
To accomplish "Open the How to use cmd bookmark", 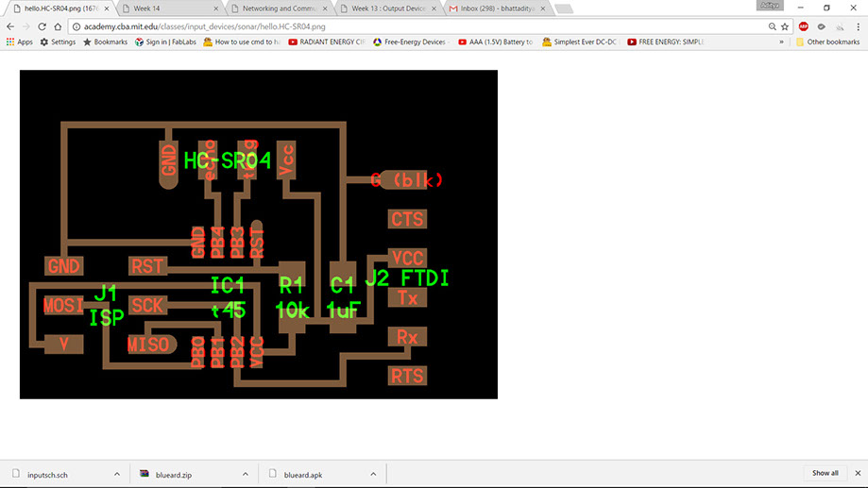I will [x=242, y=42].
